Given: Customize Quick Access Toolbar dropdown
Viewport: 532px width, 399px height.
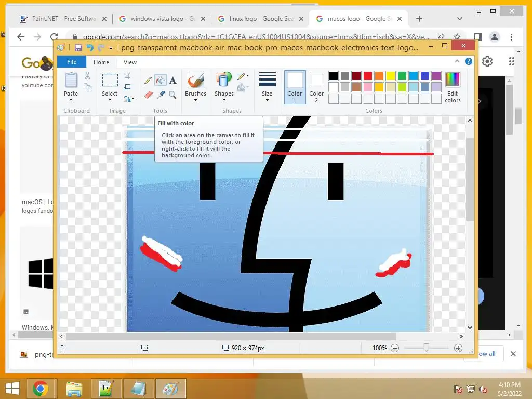Looking at the screenshot, I should (111, 48).
